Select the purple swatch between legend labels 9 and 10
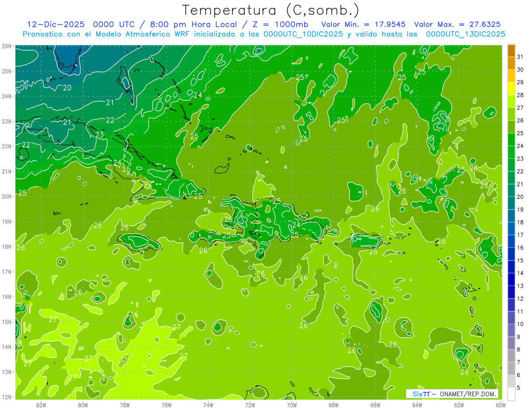 (511, 330)
